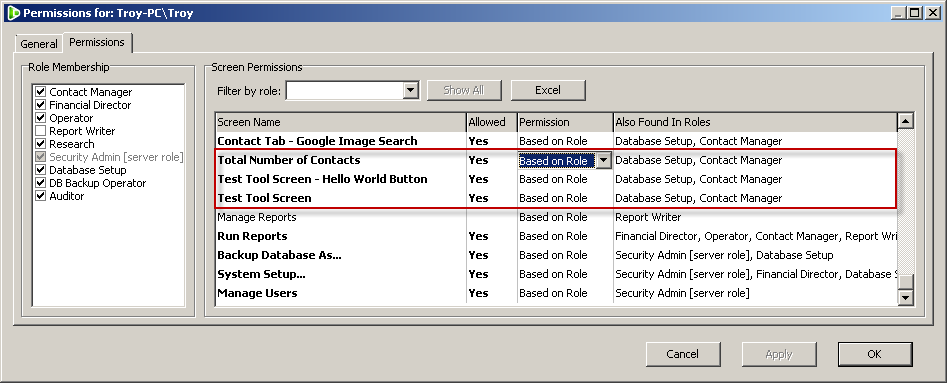This screenshot has height=383, width=947.
Task: Select the Test Tool Screen row
Action: pos(556,198)
